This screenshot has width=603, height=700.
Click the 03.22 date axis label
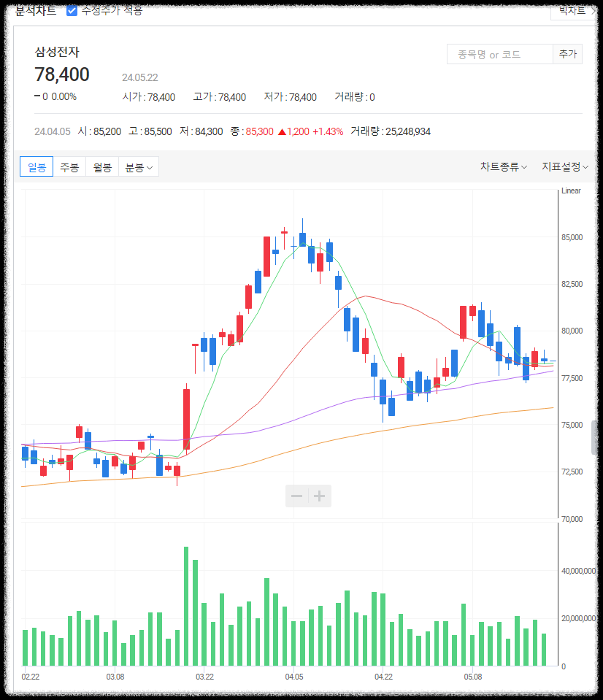point(204,677)
